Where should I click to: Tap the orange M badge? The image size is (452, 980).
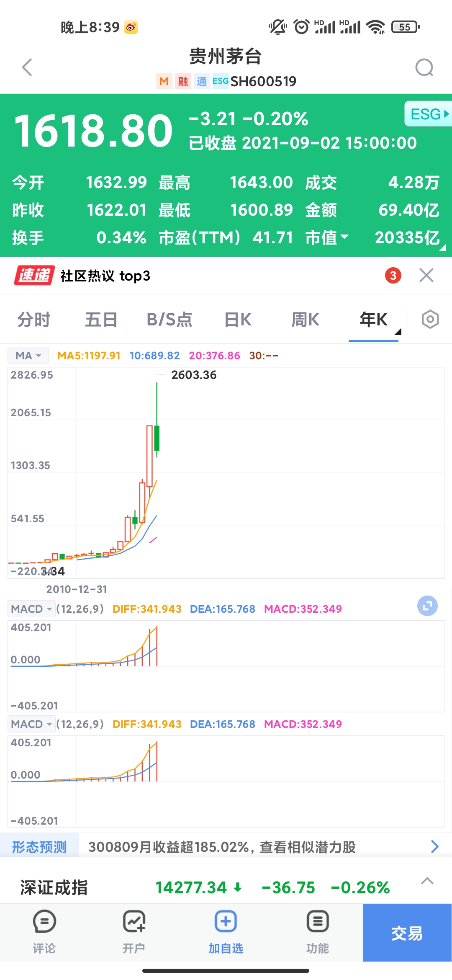tap(164, 81)
